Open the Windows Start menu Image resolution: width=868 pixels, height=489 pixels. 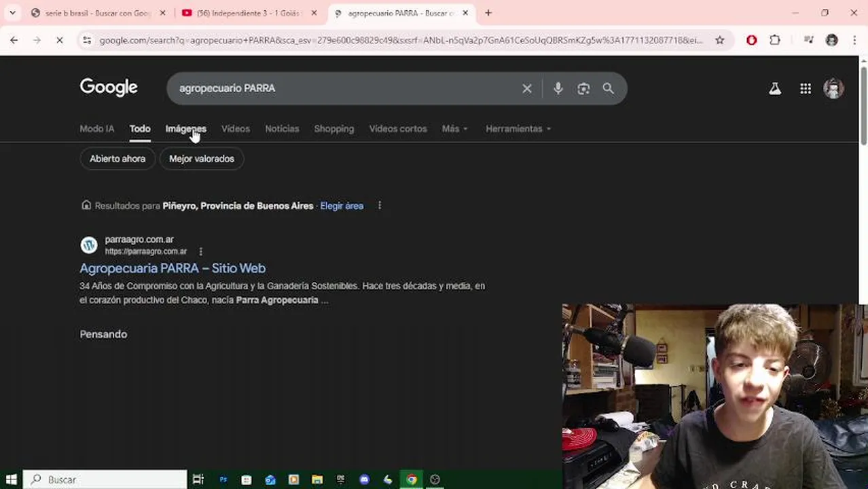11,479
